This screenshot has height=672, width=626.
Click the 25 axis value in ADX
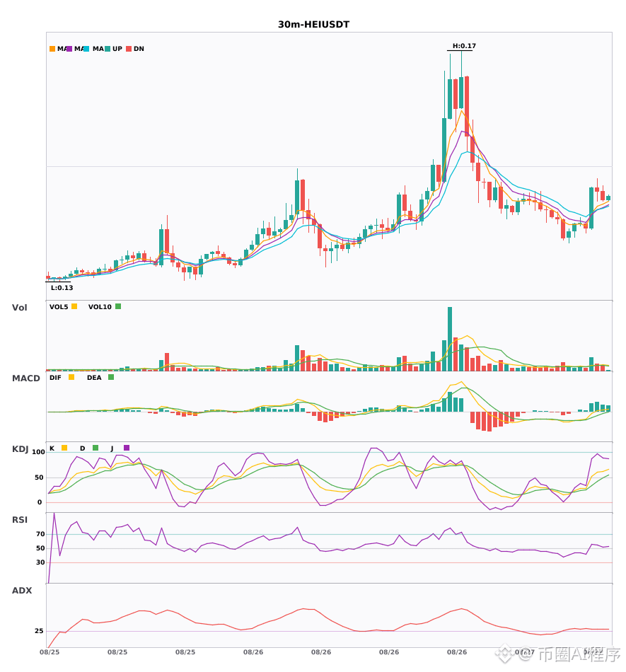coord(39,631)
